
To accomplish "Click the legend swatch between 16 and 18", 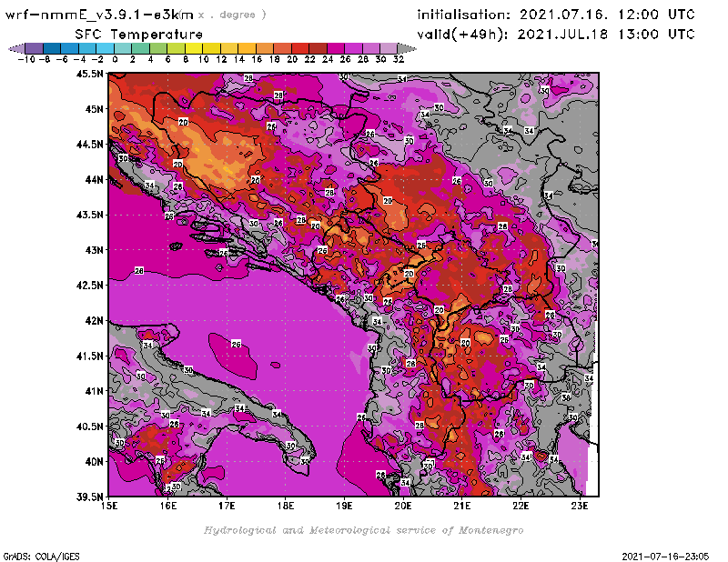I will 264,48.
